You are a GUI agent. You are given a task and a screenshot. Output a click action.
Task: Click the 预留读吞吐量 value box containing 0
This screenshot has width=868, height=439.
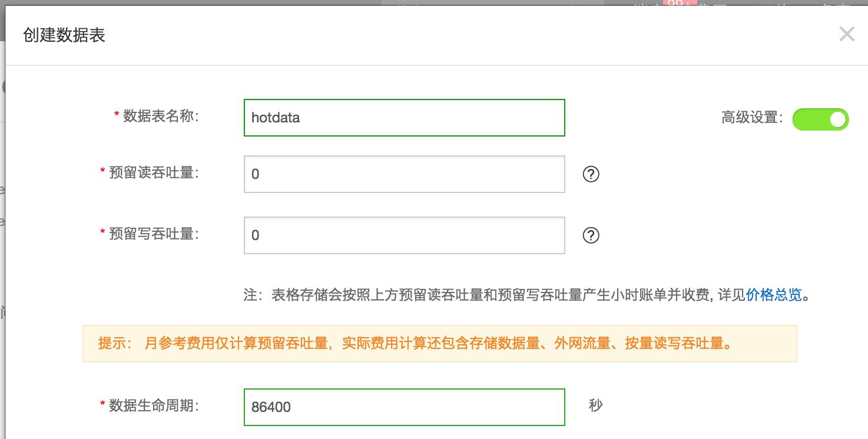click(x=404, y=174)
